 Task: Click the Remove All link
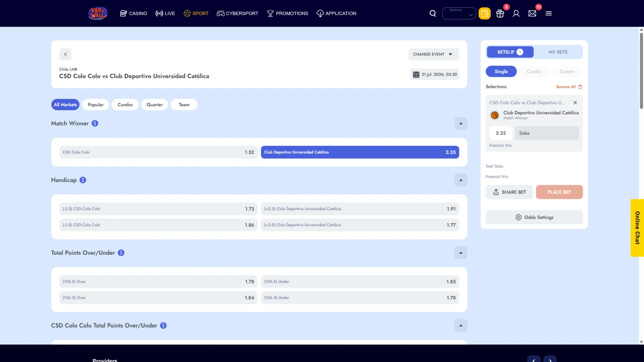(x=566, y=87)
